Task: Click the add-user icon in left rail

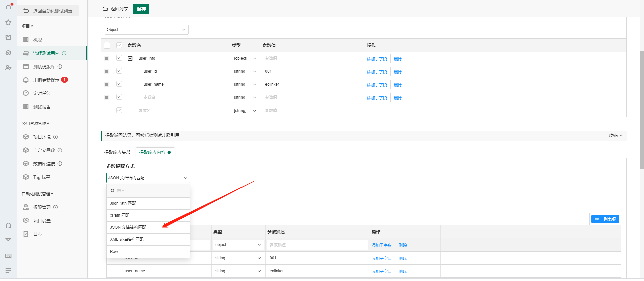Action: tap(8, 68)
